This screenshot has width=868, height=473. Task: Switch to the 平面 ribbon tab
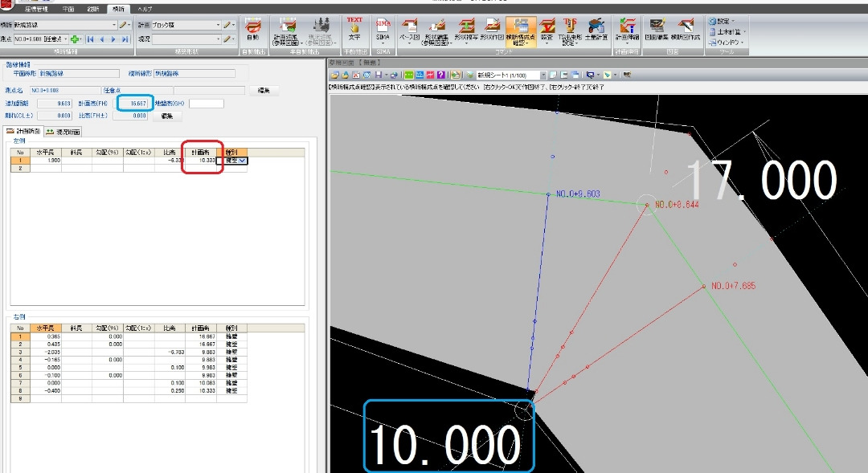(x=68, y=9)
